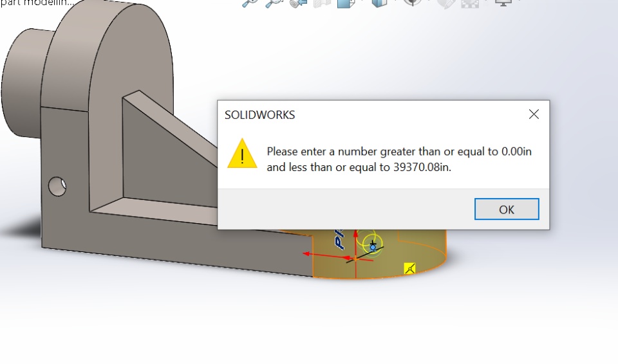This screenshot has height=364, width=618.
Task: Close the SOLIDWORKS warning dialog with X
Action: click(534, 114)
